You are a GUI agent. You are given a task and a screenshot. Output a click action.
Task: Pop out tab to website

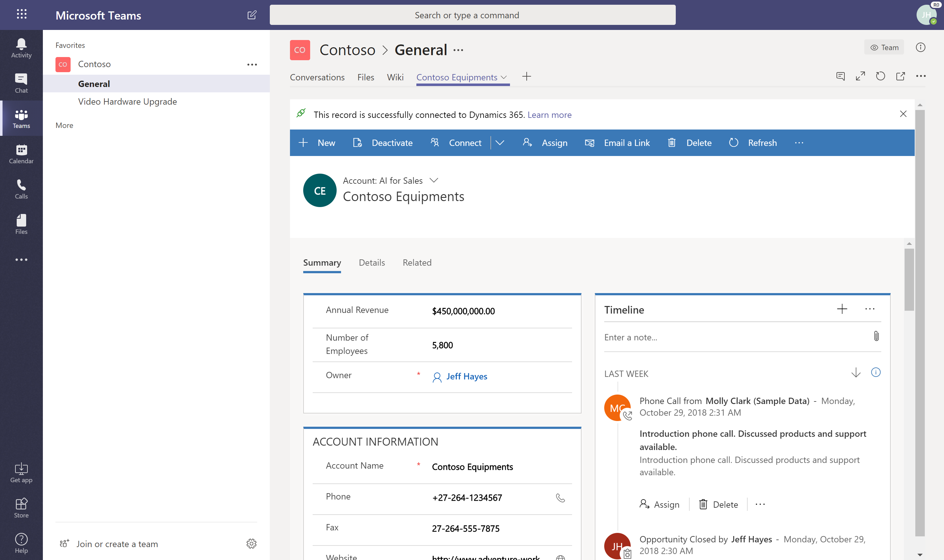click(900, 76)
